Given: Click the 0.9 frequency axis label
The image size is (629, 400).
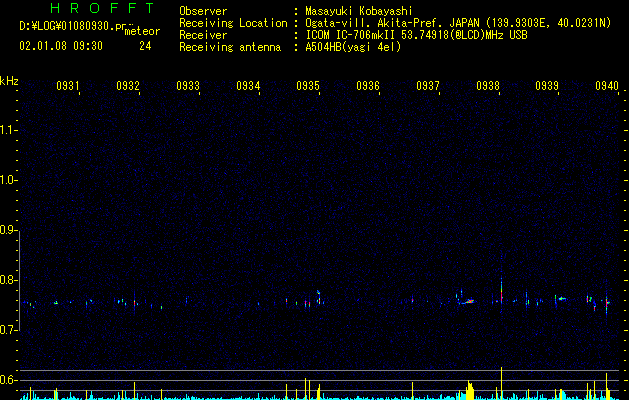Looking at the screenshot, I should [x=8, y=230].
